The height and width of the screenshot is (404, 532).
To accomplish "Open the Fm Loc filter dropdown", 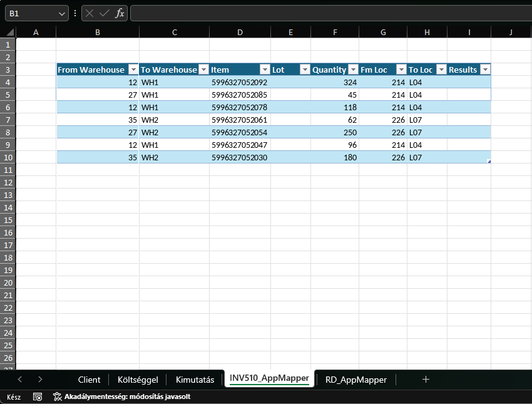I will 401,70.
